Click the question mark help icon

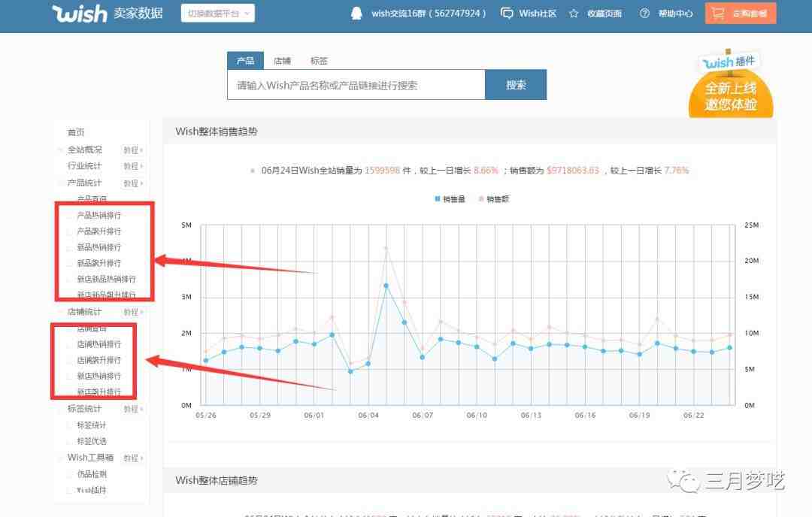point(644,14)
